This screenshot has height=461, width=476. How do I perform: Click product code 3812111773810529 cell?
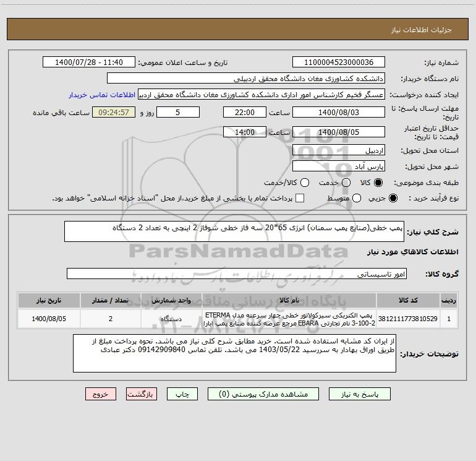(408, 319)
